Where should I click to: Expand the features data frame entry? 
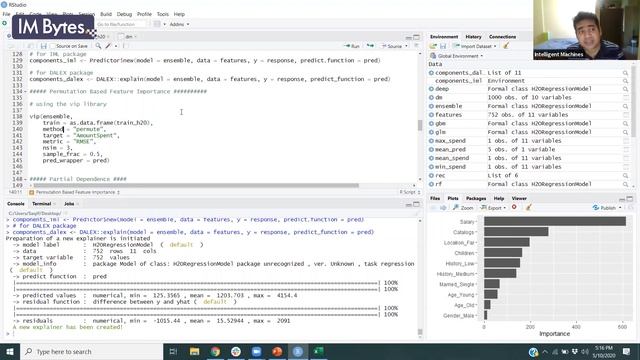[x=431, y=115]
